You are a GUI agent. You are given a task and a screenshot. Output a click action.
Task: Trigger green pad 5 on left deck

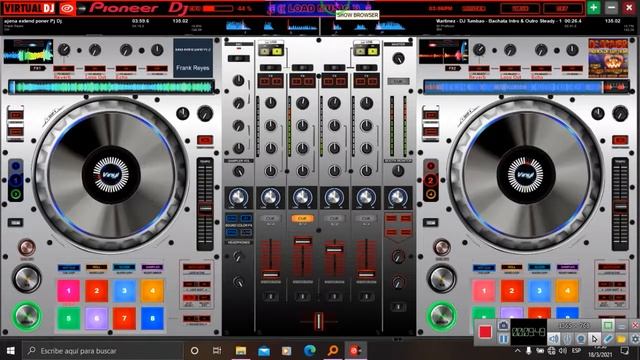pos(69,318)
